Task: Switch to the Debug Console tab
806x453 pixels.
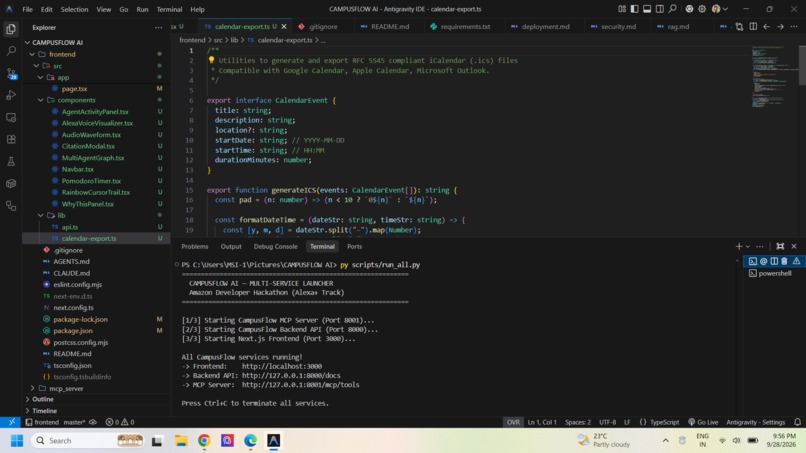Action: point(276,246)
